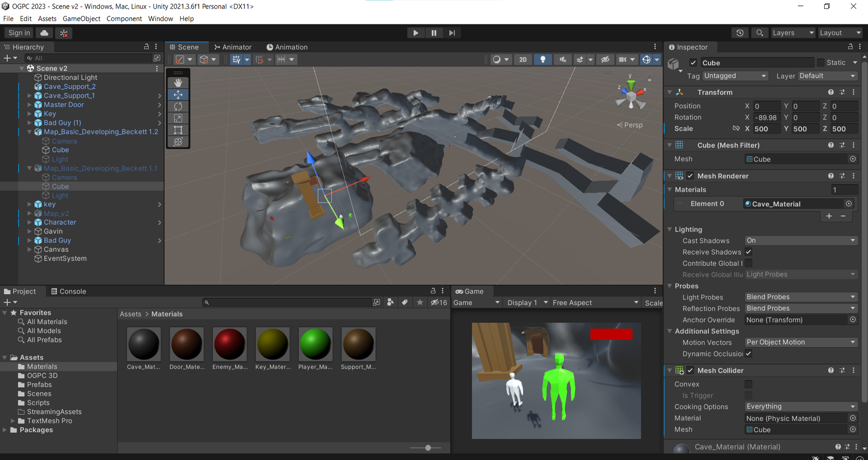Select the Rotate tool
The image size is (868, 460).
178,106
